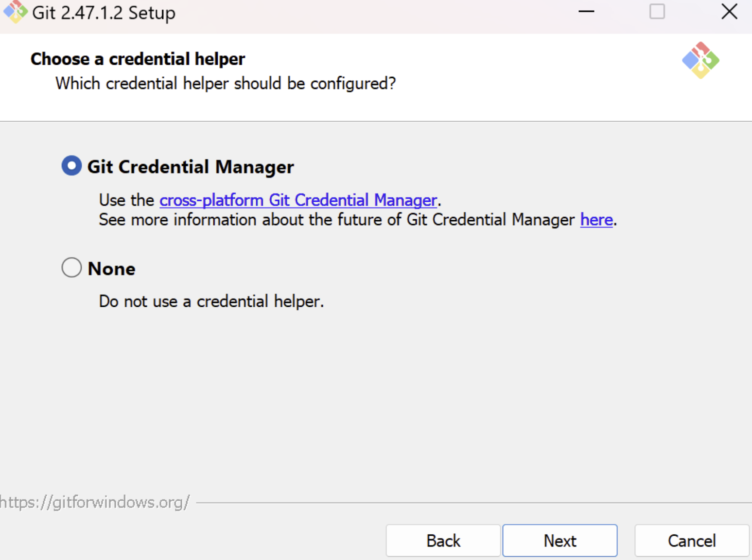The height and width of the screenshot is (560, 752).
Task: Maximize the Git Setup window
Action: click(x=657, y=12)
